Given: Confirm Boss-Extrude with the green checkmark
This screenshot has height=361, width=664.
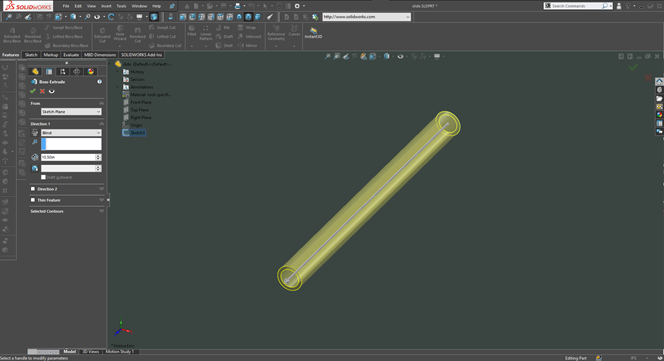Looking at the screenshot, I should (33, 91).
